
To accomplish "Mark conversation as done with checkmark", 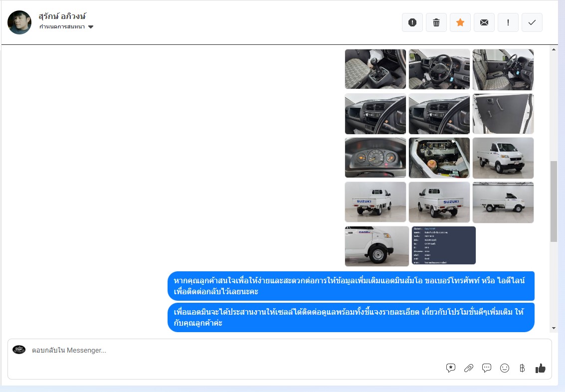I will [x=532, y=22].
